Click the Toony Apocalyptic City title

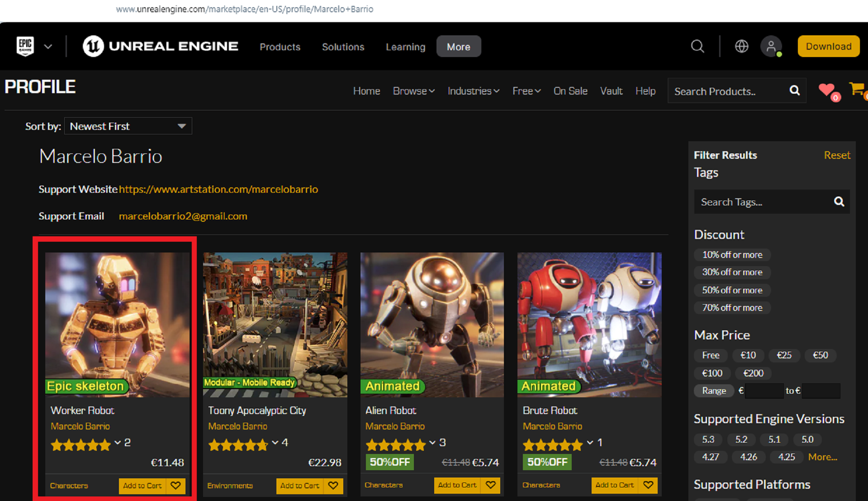(257, 410)
